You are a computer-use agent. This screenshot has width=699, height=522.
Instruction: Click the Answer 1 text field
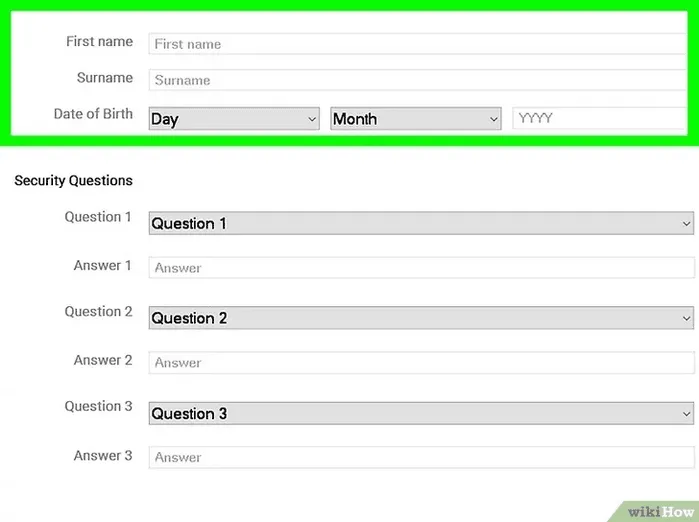click(421, 268)
